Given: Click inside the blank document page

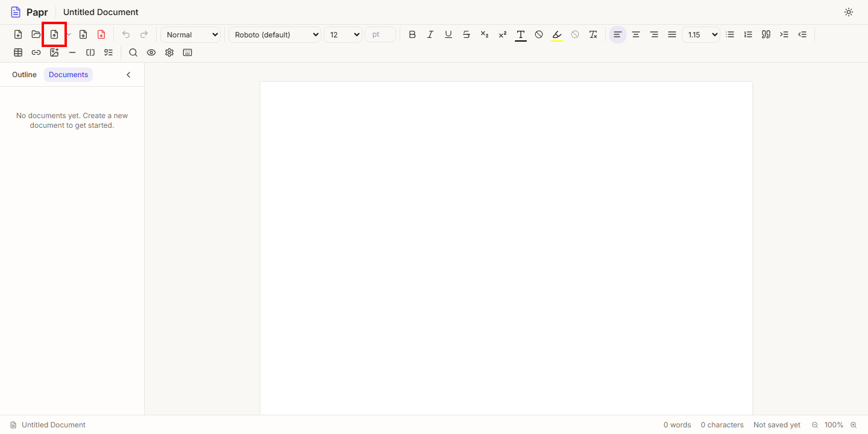Looking at the screenshot, I should (x=506, y=247).
